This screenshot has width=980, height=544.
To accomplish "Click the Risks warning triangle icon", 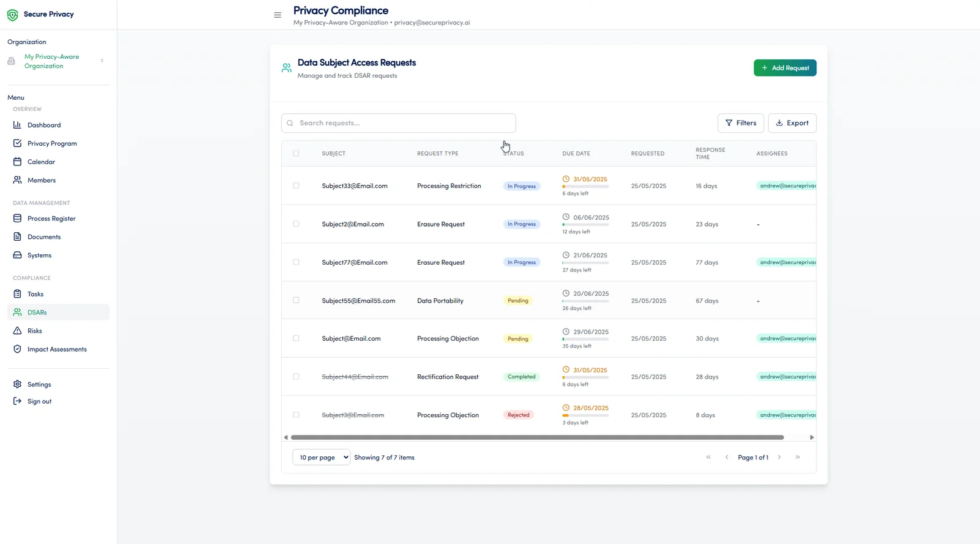I will [17, 331].
